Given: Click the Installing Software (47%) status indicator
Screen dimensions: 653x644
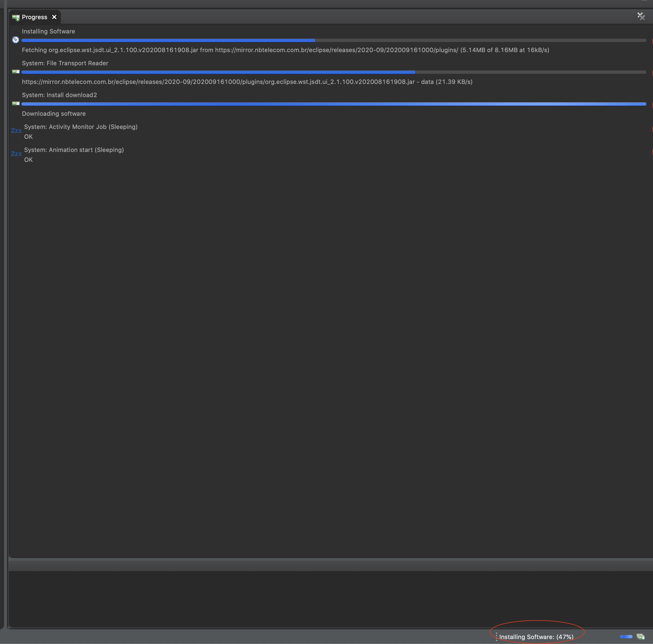Looking at the screenshot, I should point(536,637).
